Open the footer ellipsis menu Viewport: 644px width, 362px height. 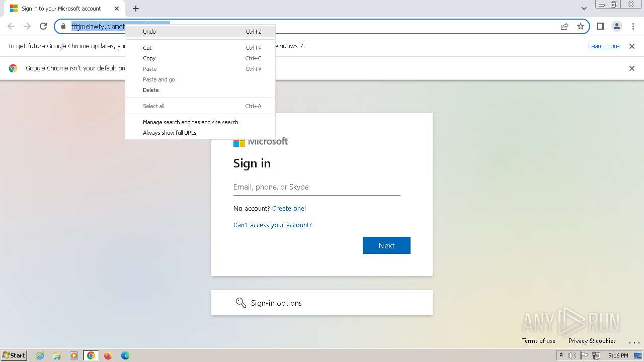634,342
